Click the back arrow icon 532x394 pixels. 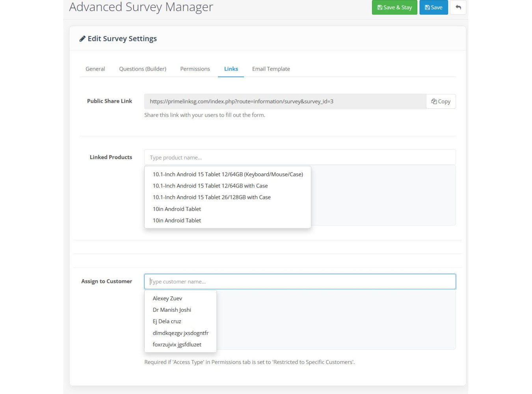pos(458,7)
